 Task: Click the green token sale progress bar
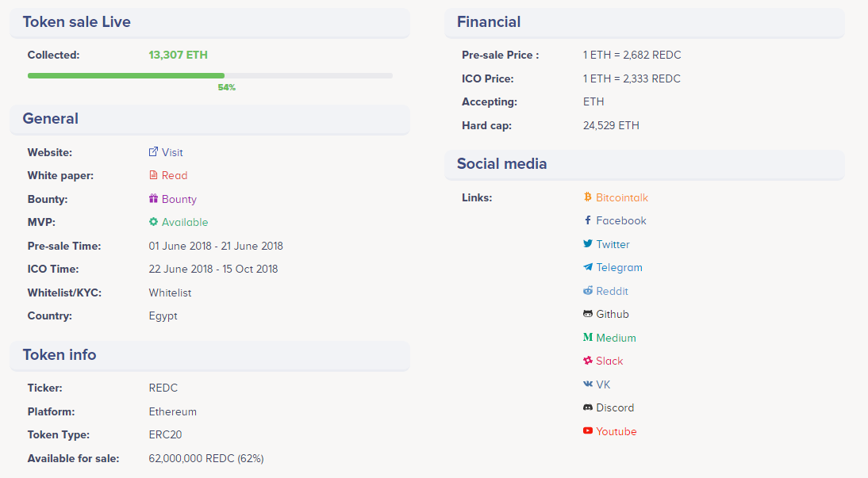tap(126, 75)
